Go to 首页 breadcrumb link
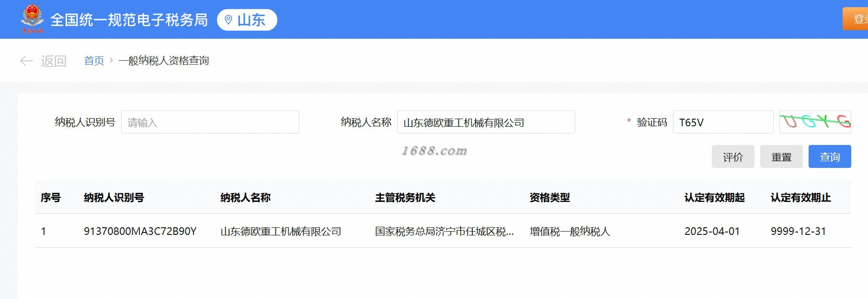 coord(94,61)
